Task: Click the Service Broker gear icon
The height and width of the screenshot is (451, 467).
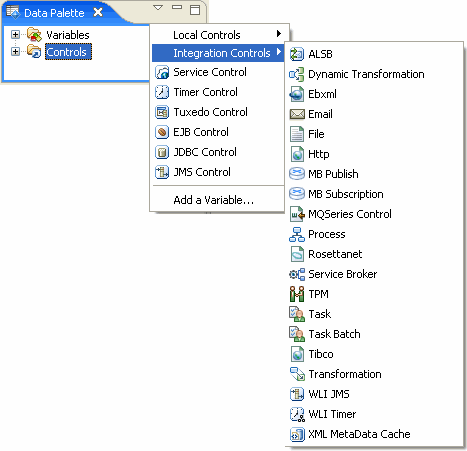Action: point(297,274)
